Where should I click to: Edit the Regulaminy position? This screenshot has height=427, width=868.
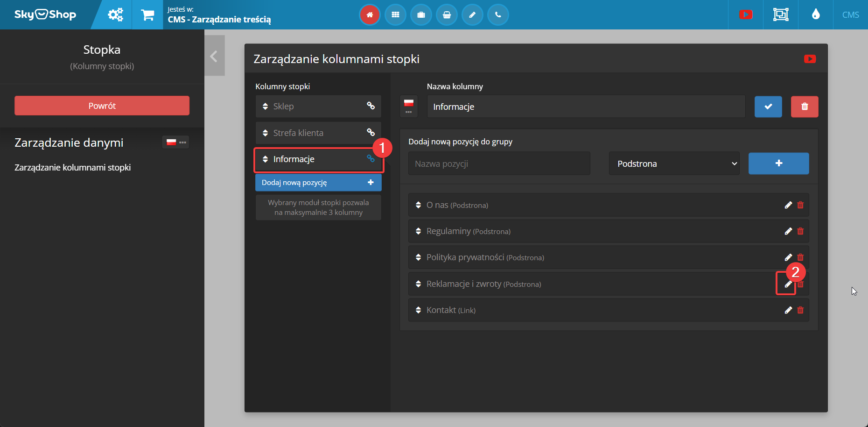click(x=788, y=231)
